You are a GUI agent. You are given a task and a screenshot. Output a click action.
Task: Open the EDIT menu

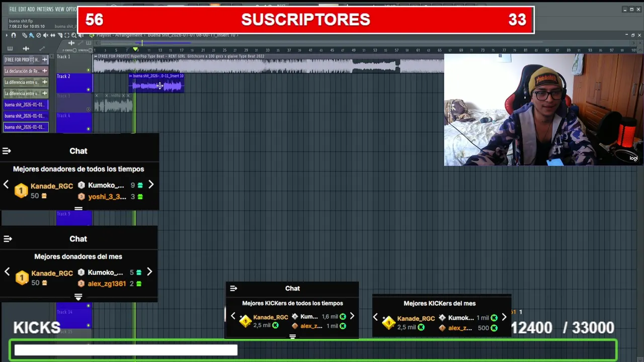pos(22,9)
